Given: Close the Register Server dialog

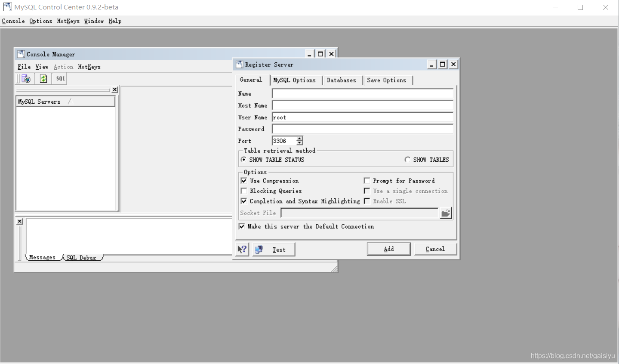Looking at the screenshot, I should click(453, 64).
